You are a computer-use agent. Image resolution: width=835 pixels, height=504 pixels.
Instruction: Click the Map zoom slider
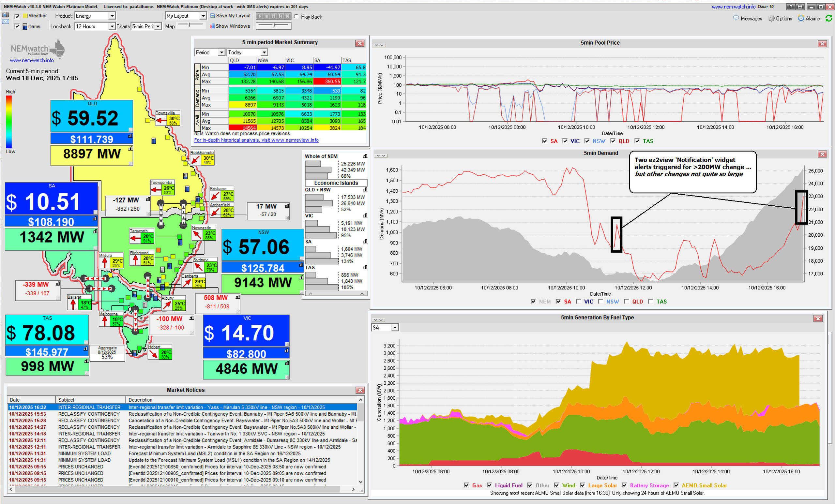190,25
